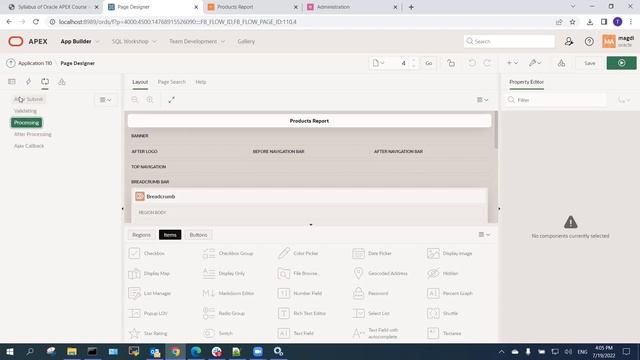
Task: Go up to Application 110 via arrow icon
Action: (11, 63)
